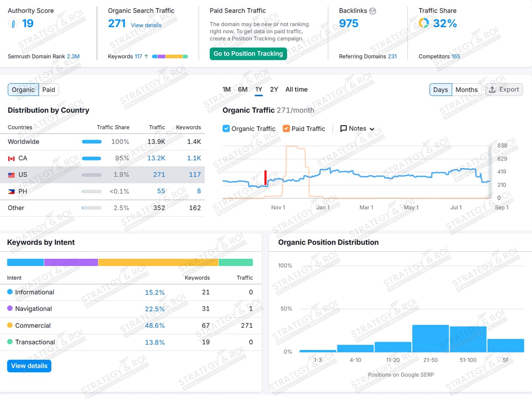Screen dimensions: 532x399
Task: Uncheck the Organic Traffic checkbox
Action: (226, 129)
